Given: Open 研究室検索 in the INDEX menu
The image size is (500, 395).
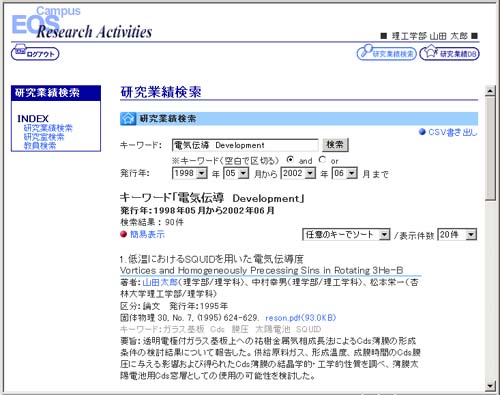Looking at the screenshot, I should [44, 137].
